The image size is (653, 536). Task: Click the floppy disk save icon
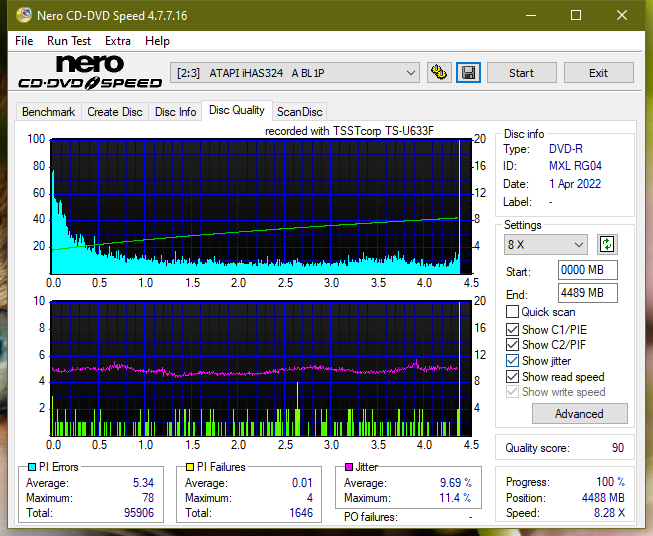click(x=469, y=73)
